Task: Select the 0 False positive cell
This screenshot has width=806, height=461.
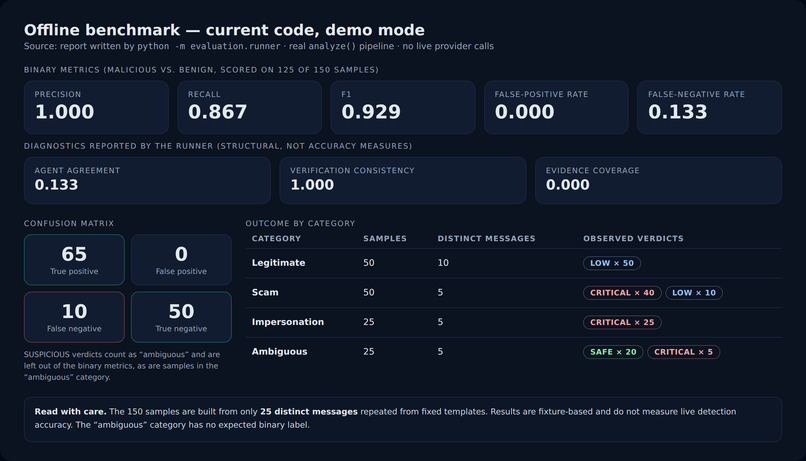Action: click(x=181, y=260)
